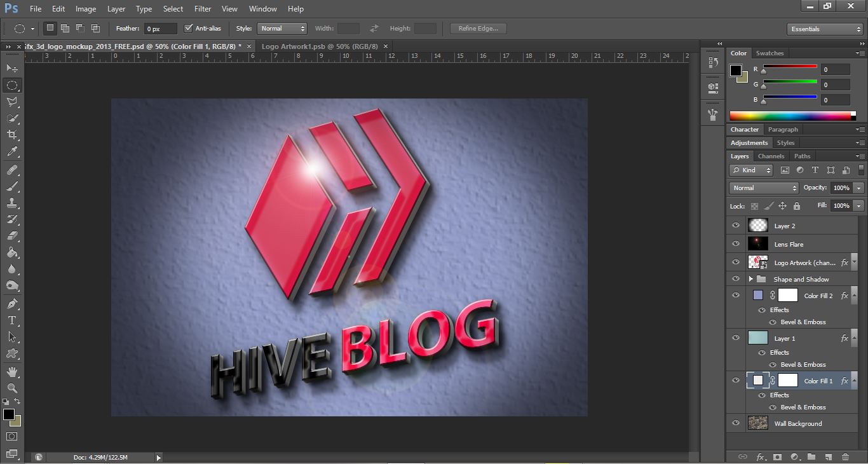This screenshot has height=464, width=868.
Task: Open the Image menu
Action: tap(86, 9)
